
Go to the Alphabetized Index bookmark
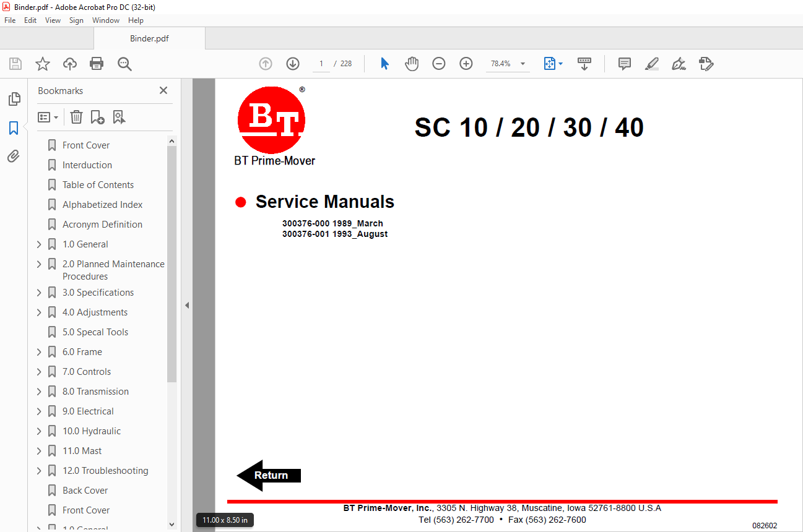click(x=103, y=205)
